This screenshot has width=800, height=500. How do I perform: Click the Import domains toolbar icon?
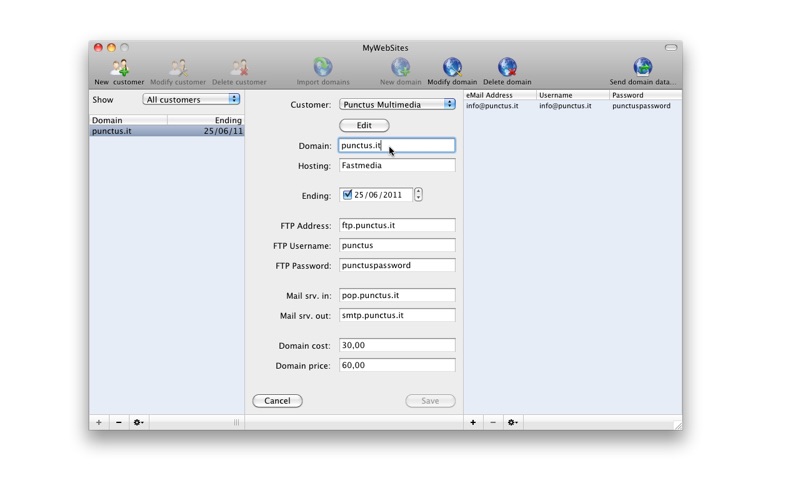323,68
